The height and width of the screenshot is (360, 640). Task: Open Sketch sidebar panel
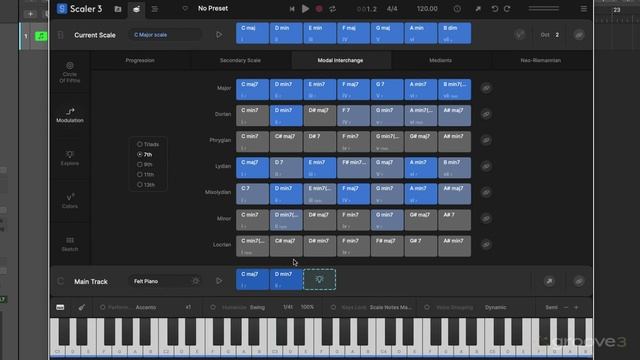coord(70,244)
